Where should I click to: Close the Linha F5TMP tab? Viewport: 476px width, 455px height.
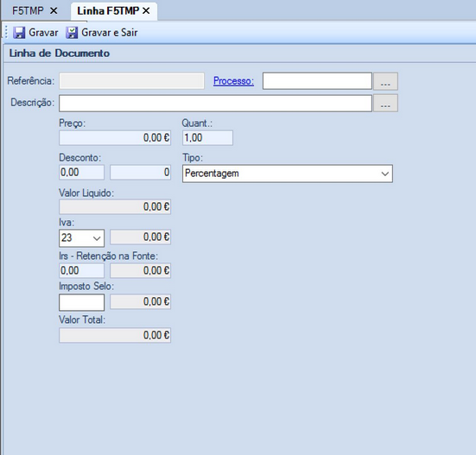click(x=146, y=11)
